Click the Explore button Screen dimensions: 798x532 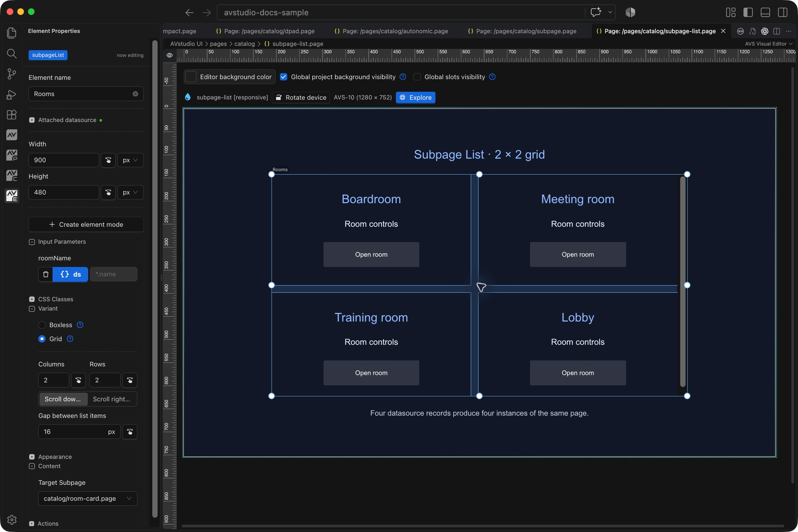pyautogui.click(x=416, y=97)
